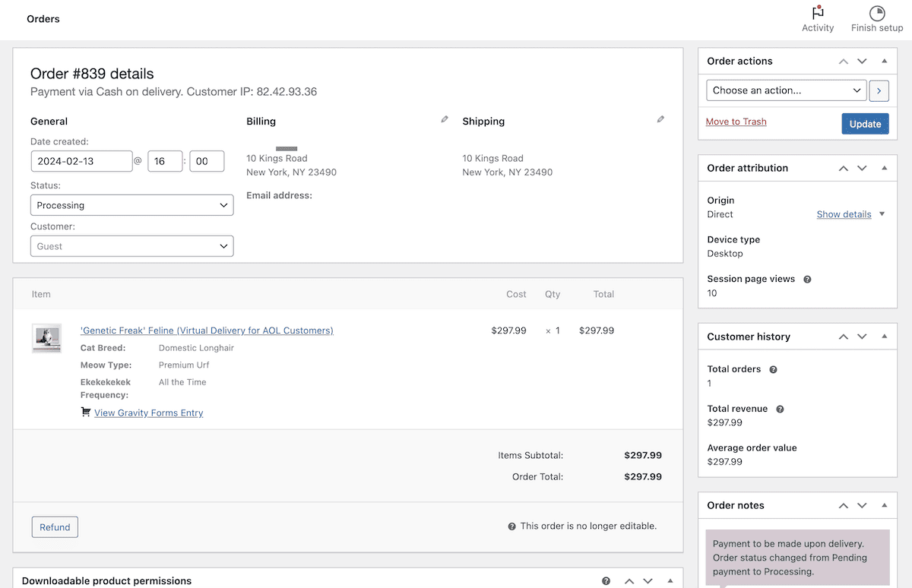This screenshot has height=588, width=912.
Task: Move Downloadable product permissions panel down
Action: pyautogui.click(x=648, y=581)
